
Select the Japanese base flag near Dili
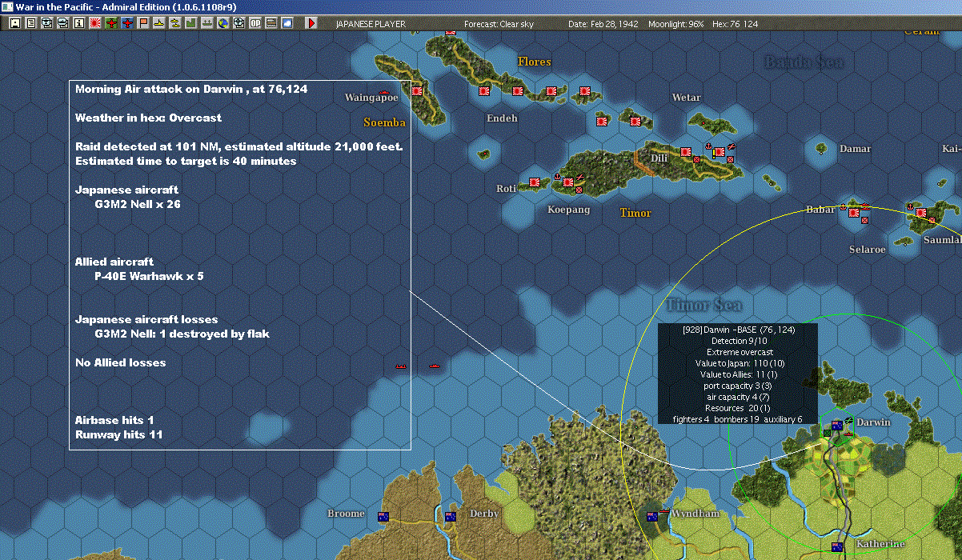[686, 151]
